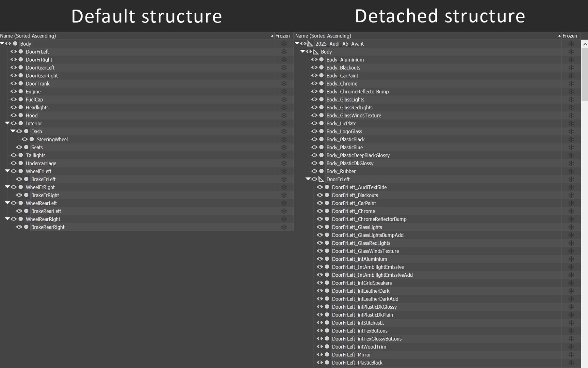Image resolution: width=588 pixels, height=368 pixels.
Task: Sort by Name column in Detached structure panel
Action: coord(428,36)
